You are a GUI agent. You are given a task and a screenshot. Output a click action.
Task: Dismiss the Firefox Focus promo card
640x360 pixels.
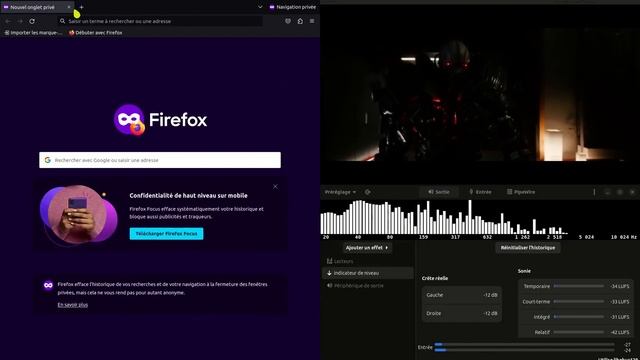click(x=276, y=187)
